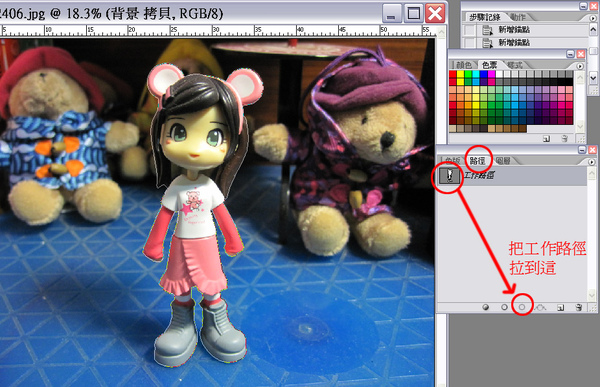Set history brush source for second 新增錨點 state

[x=470, y=42]
